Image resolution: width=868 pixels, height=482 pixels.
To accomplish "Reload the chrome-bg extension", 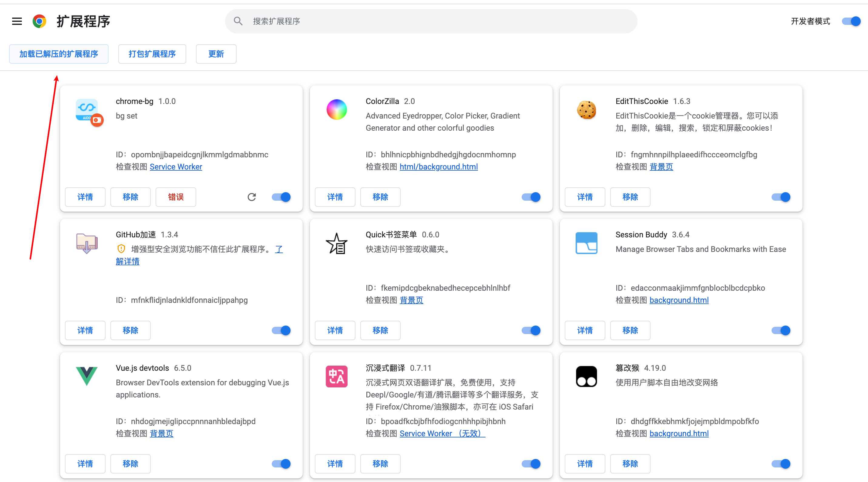I will click(x=252, y=197).
